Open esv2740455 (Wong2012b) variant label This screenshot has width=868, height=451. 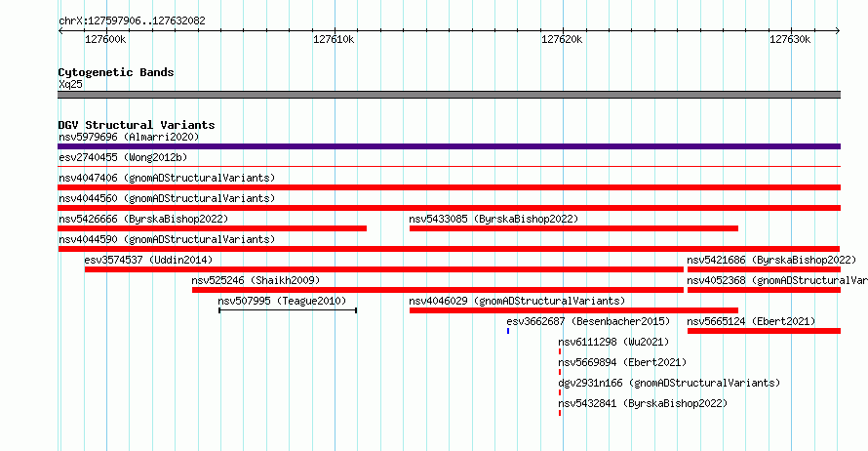[123, 157]
